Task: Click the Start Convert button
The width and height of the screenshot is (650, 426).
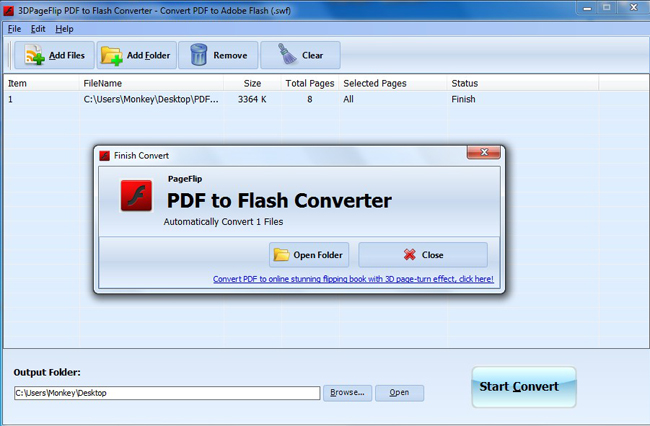Action: click(x=524, y=387)
